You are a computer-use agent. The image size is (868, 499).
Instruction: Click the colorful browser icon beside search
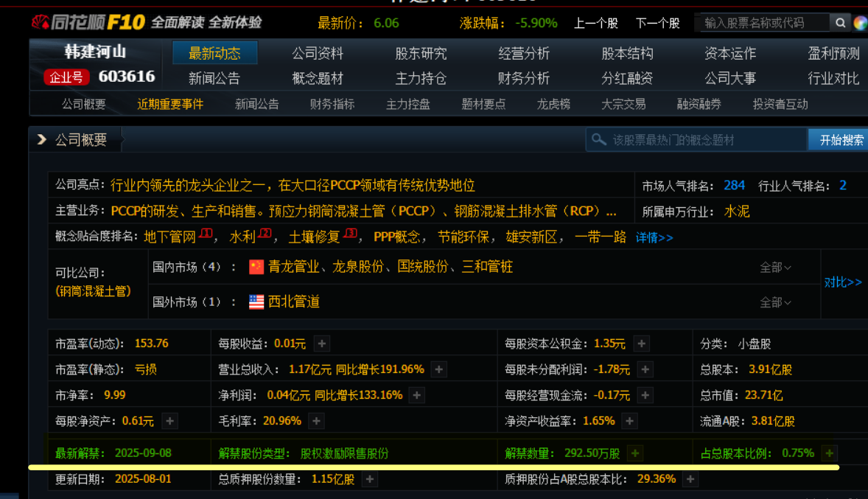[861, 23]
